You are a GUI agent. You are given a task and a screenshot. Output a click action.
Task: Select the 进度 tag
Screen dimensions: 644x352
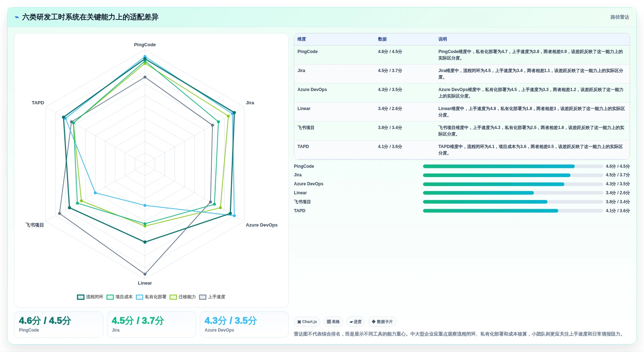click(356, 322)
